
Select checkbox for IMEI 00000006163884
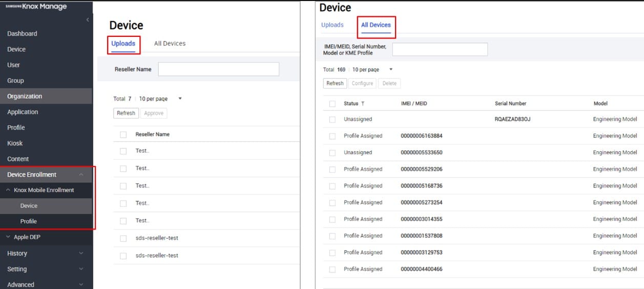[x=333, y=136]
